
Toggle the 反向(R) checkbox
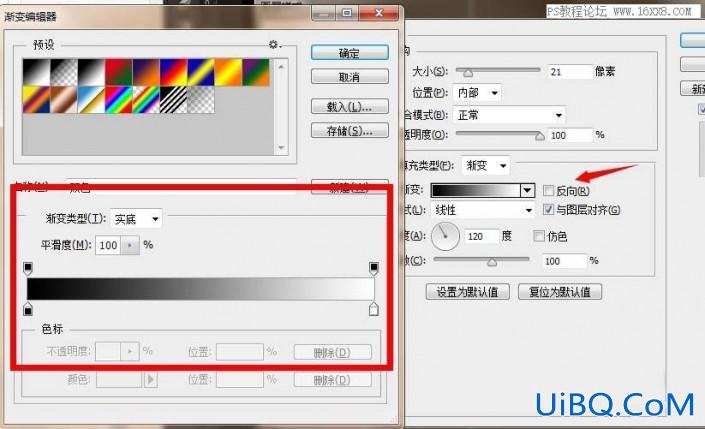coord(548,191)
